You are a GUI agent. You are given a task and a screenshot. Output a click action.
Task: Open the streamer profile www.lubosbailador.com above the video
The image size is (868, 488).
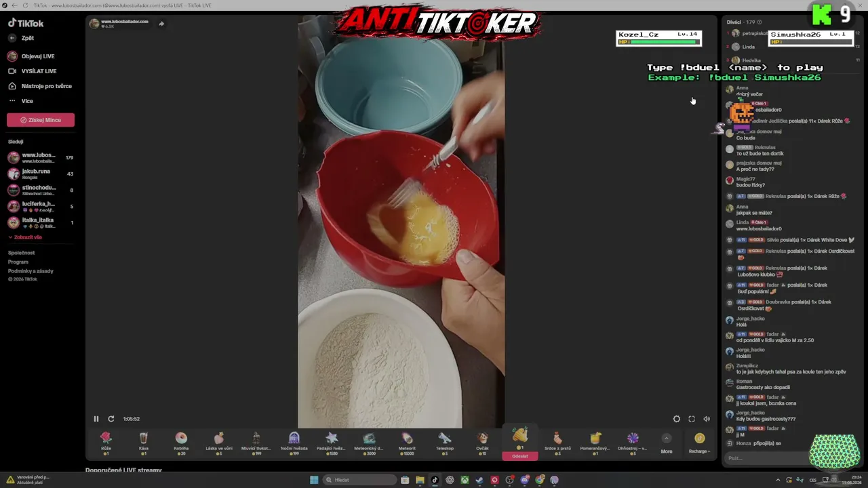119,24
